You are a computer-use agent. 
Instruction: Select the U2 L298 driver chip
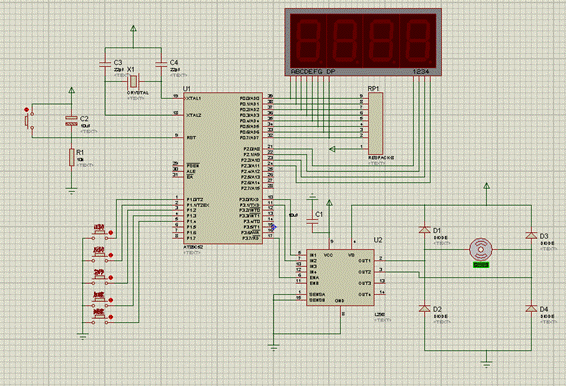pos(340,277)
